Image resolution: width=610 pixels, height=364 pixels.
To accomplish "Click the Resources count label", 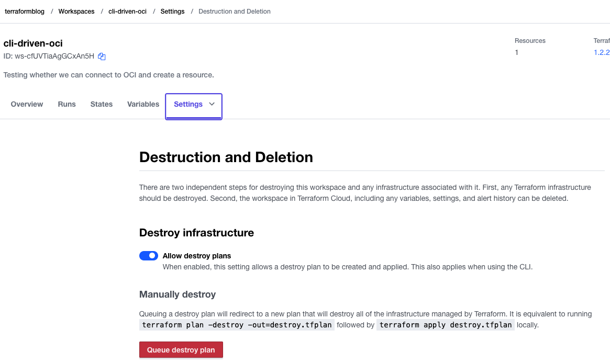I will point(530,41).
